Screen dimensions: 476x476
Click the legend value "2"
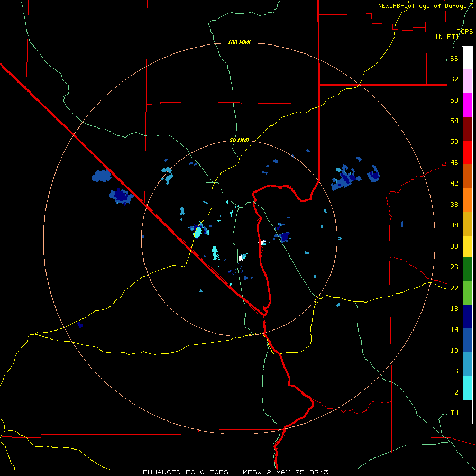pos(456,392)
